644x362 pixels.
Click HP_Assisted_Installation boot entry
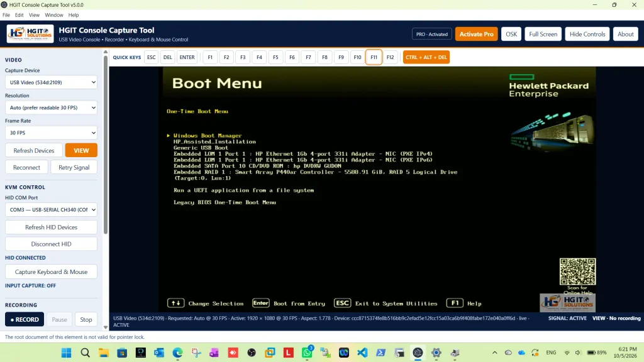(214, 141)
